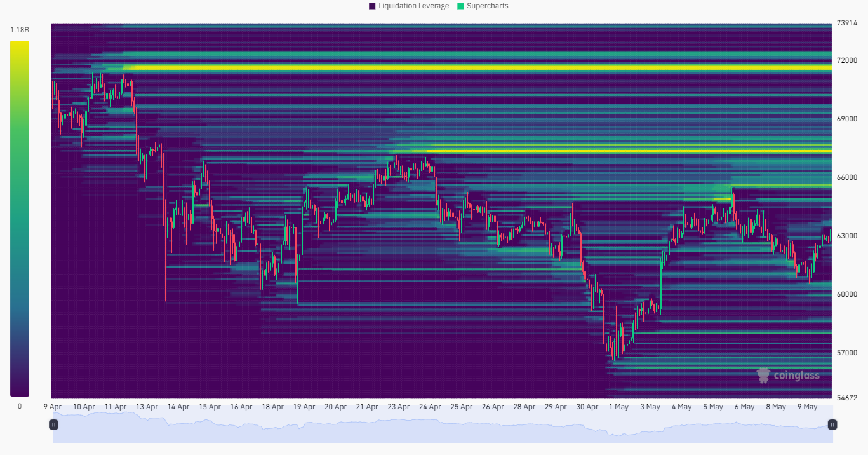Click the Supercharts green legend swatch
This screenshot has width=868, height=455.
(x=460, y=6)
